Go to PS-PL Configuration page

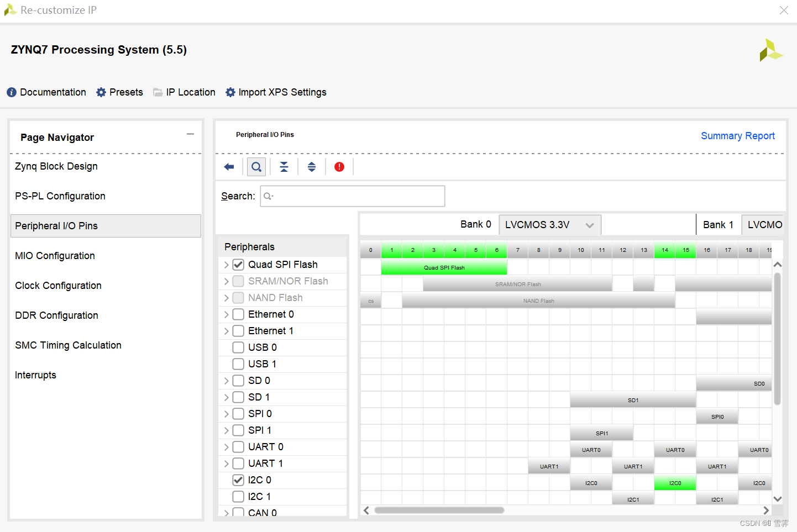[x=106, y=196]
